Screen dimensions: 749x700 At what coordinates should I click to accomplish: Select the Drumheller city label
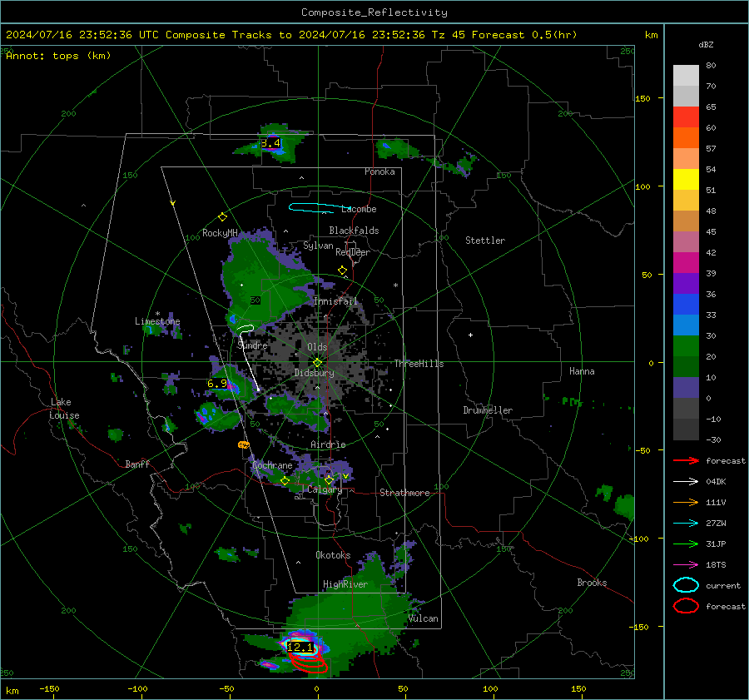[488, 410]
